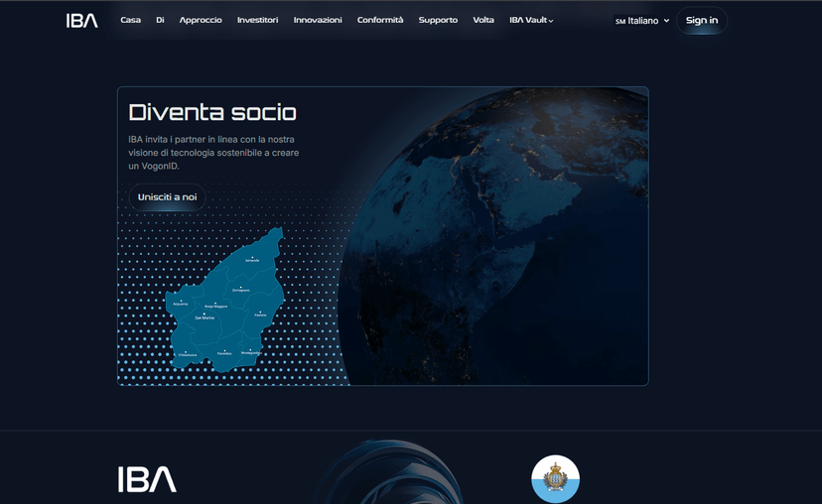Click the Sign in button

(702, 21)
